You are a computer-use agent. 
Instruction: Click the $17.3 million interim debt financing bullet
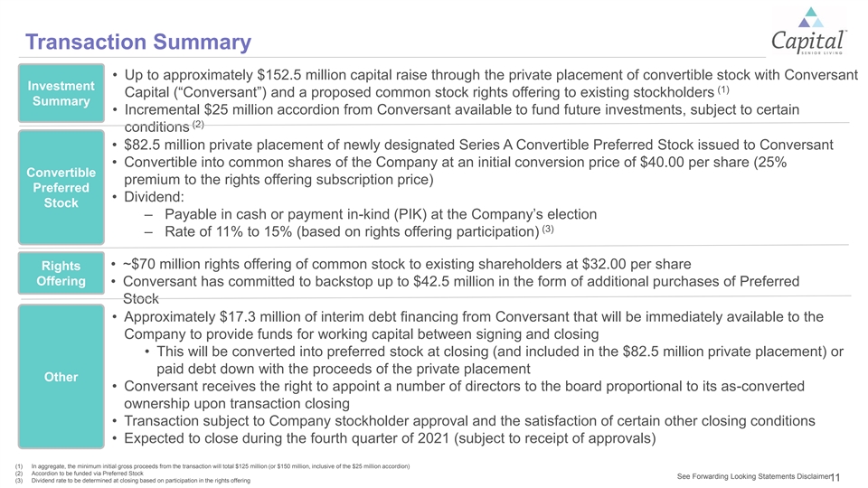click(x=467, y=325)
